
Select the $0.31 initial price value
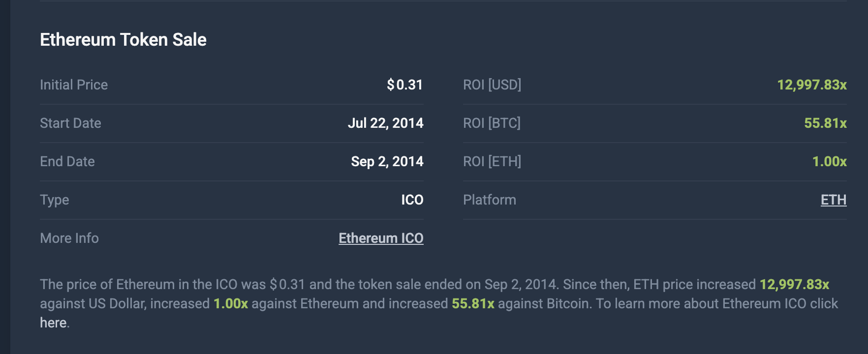pyautogui.click(x=404, y=85)
